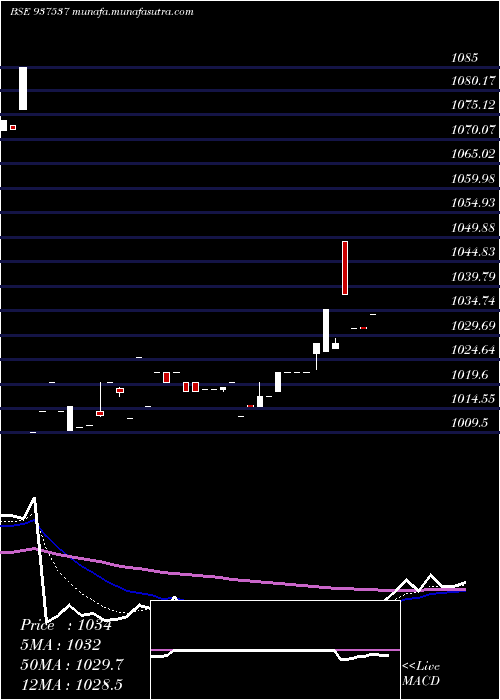The width and height of the screenshot is (500, 700).
Task: Click the 1009.5 price axis label
Action: (470, 422)
